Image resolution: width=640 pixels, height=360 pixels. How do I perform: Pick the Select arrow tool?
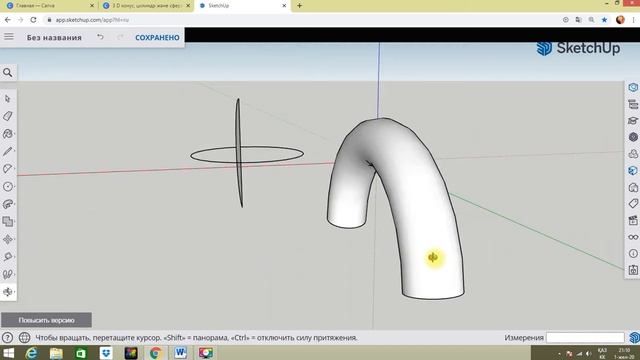(x=8, y=99)
